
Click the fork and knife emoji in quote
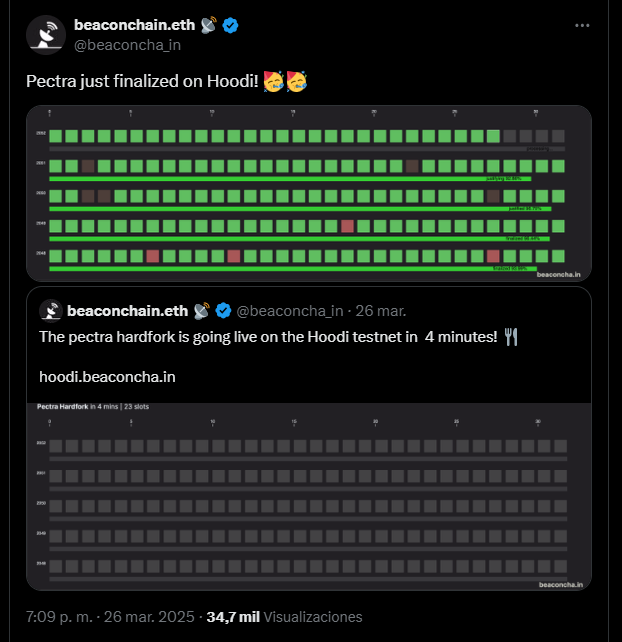coord(512,337)
